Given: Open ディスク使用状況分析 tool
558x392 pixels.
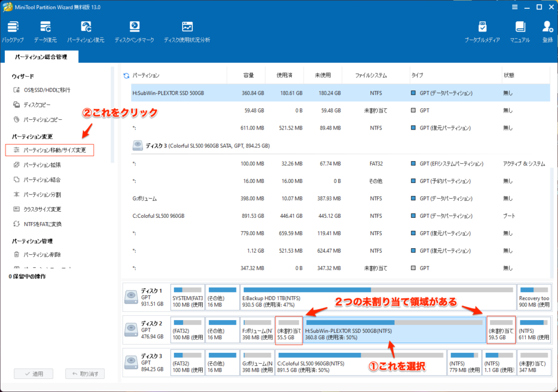Looking at the screenshot, I should point(187,27).
